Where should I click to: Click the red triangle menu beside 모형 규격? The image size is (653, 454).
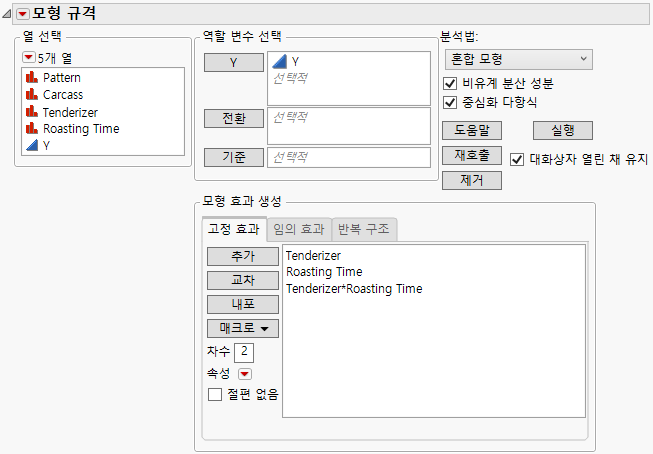point(23,14)
